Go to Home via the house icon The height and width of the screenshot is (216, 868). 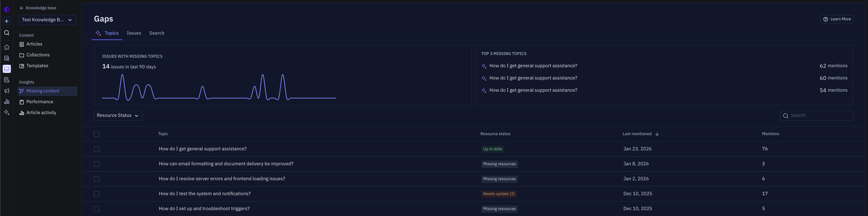[x=6, y=47]
